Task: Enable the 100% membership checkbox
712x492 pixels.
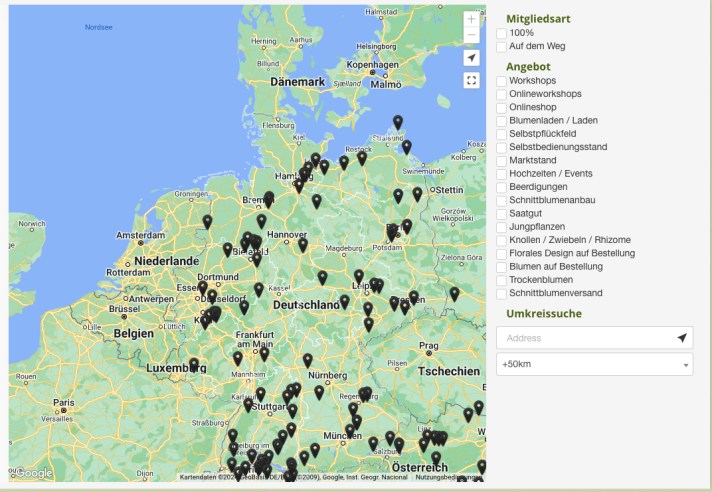Action: [x=501, y=33]
